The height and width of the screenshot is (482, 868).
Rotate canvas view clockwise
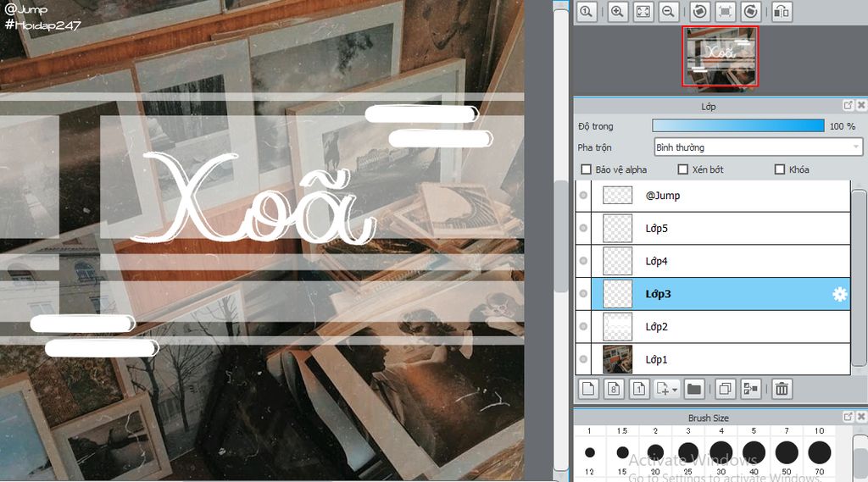pyautogui.click(x=751, y=12)
